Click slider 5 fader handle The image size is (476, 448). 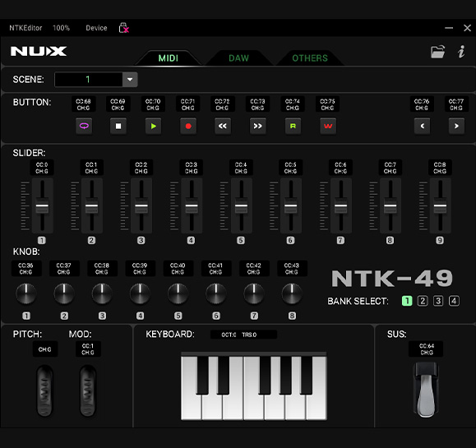[x=241, y=206]
